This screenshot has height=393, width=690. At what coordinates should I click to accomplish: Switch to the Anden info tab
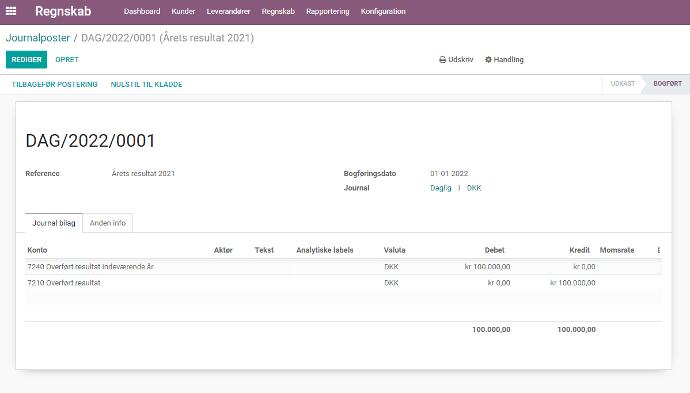[107, 223]
